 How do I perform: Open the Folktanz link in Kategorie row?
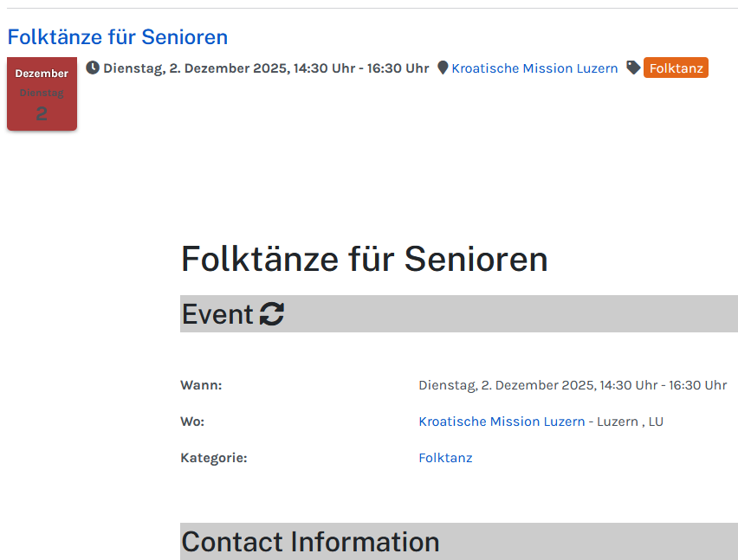click(445, 458)
